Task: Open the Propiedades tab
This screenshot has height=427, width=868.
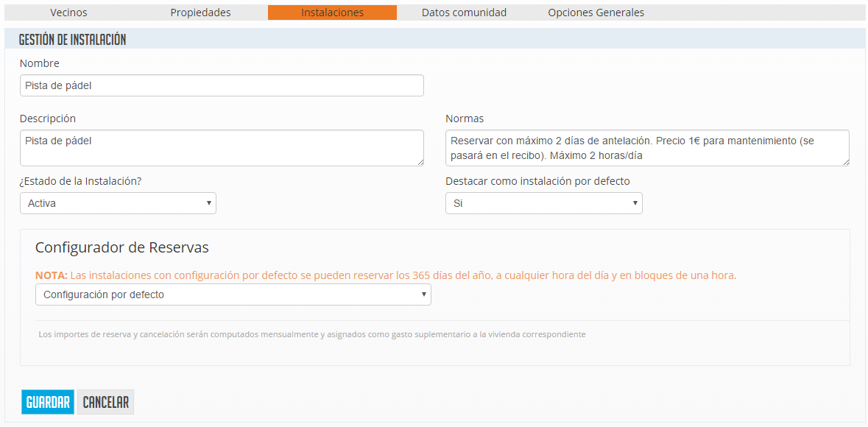Action: (x=200, y=13)
